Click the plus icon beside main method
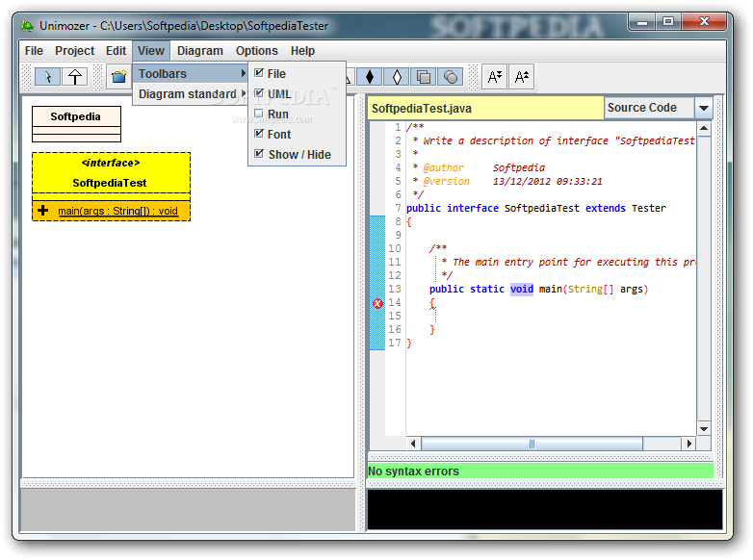Image resolution: width=753 pixels, height=560 pixels. (x=42, y=210)
